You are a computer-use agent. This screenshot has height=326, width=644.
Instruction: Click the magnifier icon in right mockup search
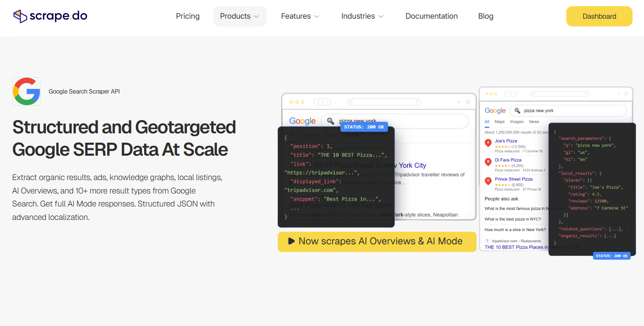[517, 111]
